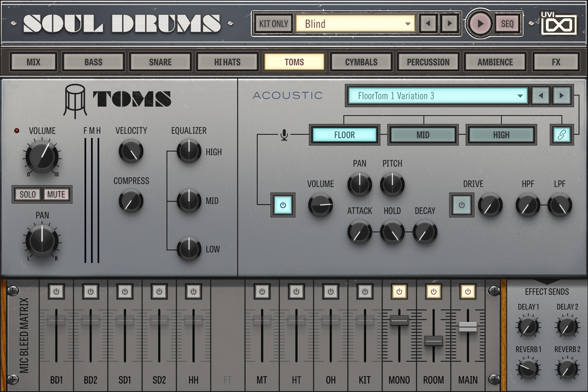Open the FloorTom 1 Variation 3 dropdown
Image resolution: width=588 pixels, height=392 pixels.
[438, 96]
